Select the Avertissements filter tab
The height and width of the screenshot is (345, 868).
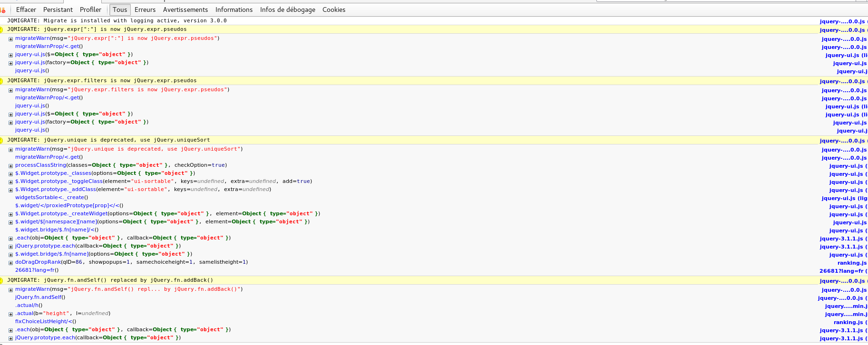click(x=185, y=10)
